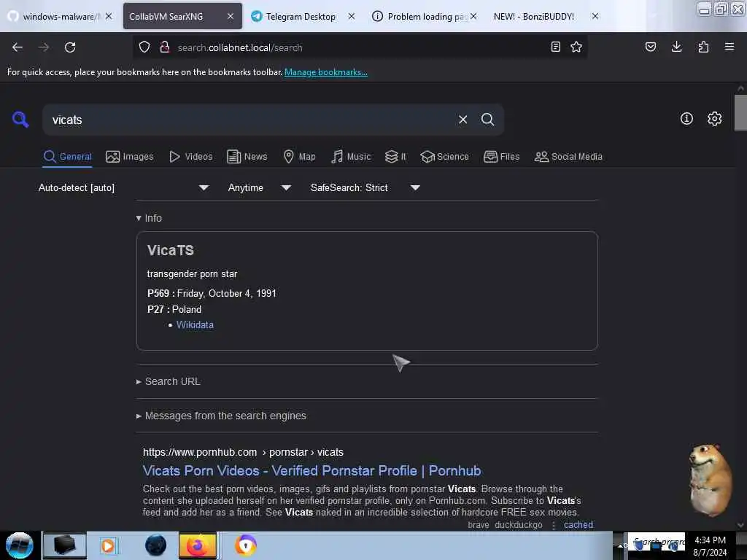Screen dimensions: 747x560
Task: Expand the Search URL section
Action: tap(169, 382)
